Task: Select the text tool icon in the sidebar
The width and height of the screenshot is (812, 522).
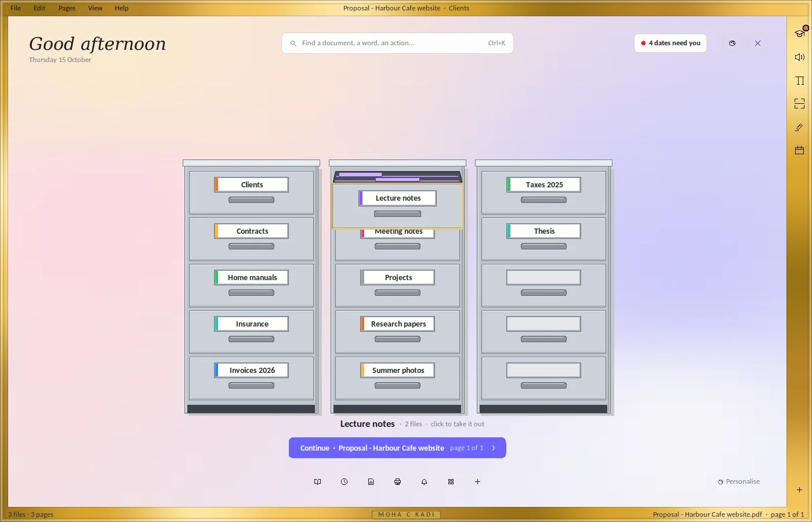Action: click(799, 81)
